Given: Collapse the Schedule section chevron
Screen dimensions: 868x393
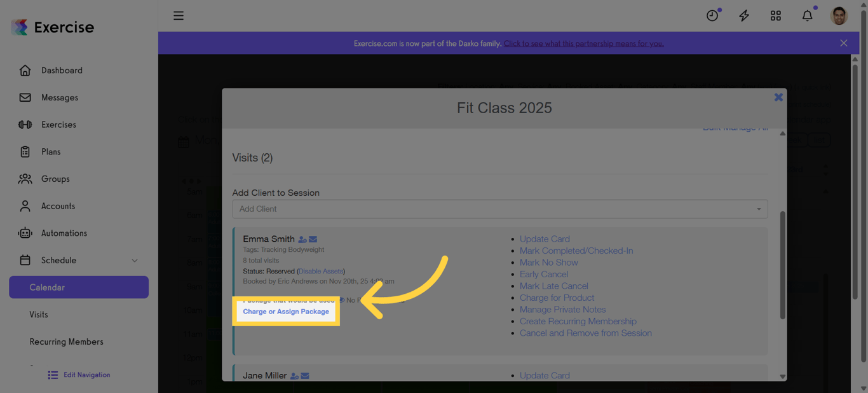Looking at the screenshot, I should (135, 261).
